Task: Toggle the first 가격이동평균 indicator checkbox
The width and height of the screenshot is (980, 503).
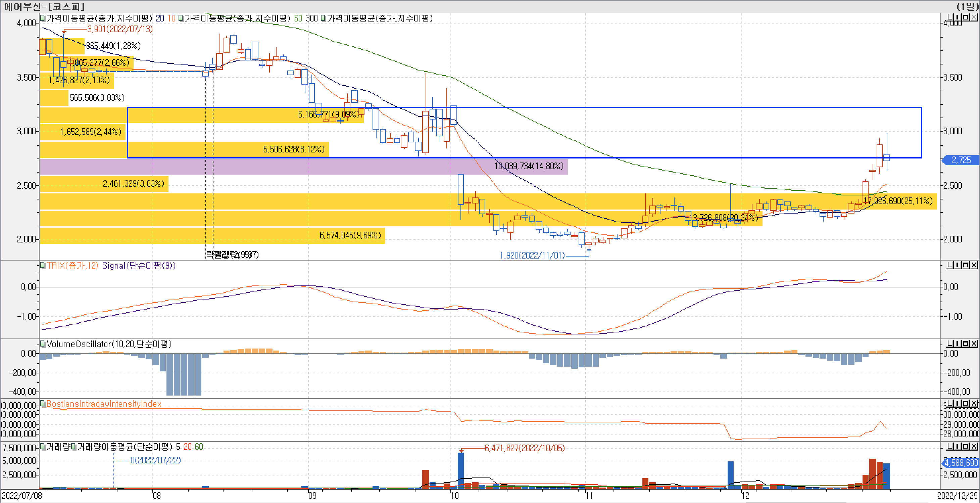Action: point(43,18)
